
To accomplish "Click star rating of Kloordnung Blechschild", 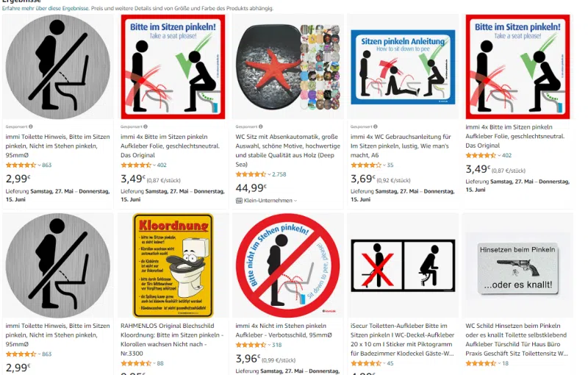I will pyautogui.click(x=136, y=363).
